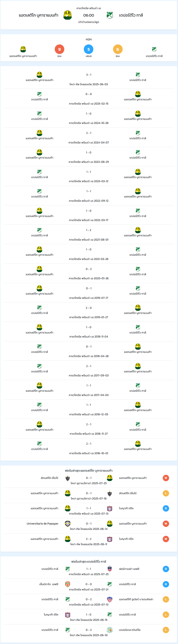This screenshot has width=178, height=644.
Task: Click the Universitario de Popayan team name
Action: click(x=42, y=523)
